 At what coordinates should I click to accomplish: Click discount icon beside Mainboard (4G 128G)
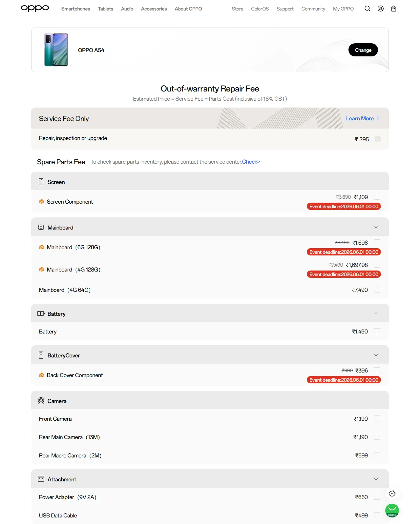[42, 270]
